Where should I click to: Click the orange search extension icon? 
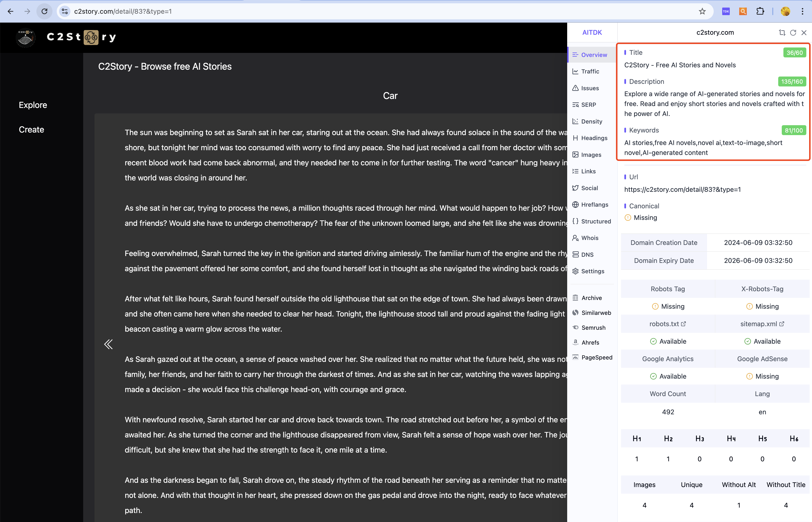click(x=743, y=11)
